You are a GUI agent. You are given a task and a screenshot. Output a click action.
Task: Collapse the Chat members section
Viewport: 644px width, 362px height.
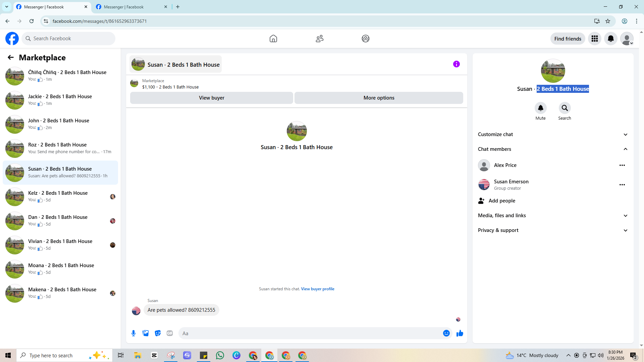pos(625,149)
